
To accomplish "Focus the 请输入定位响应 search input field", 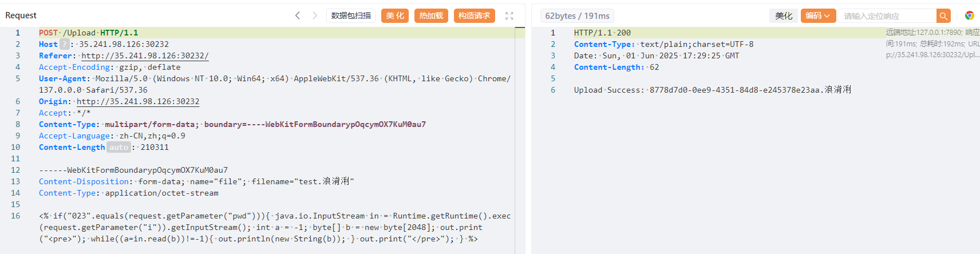I will click(x=888, y=16).
